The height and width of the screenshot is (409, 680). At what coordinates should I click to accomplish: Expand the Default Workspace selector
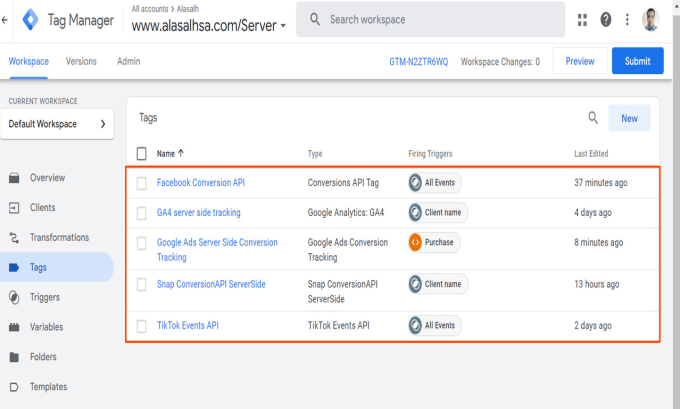click(57, 124)
